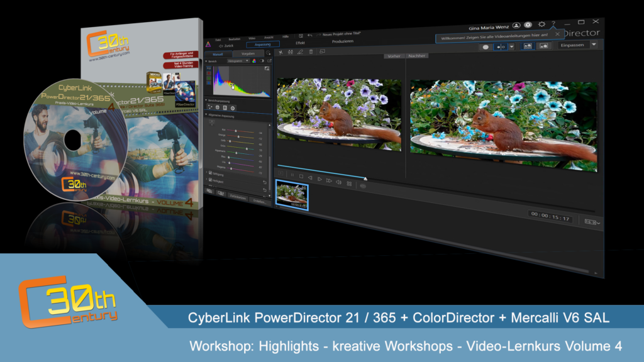Select the RGB channel button on histogram
The width and height of the screenshot is (644, 362).
209,68
